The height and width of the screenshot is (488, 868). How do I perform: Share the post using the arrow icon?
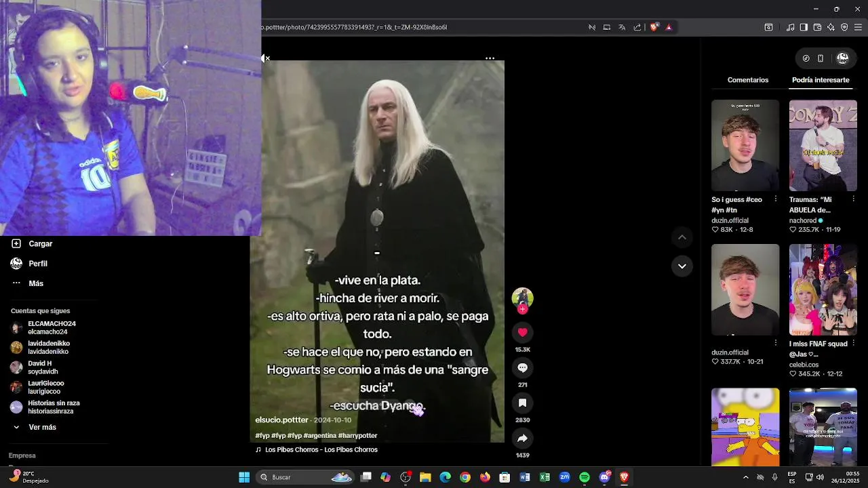tap(522, 439)
